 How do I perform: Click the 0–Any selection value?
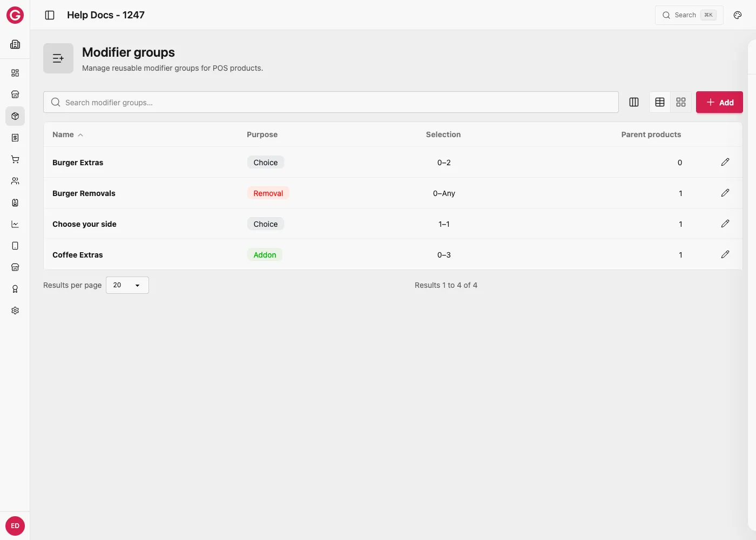click(444, 193)
